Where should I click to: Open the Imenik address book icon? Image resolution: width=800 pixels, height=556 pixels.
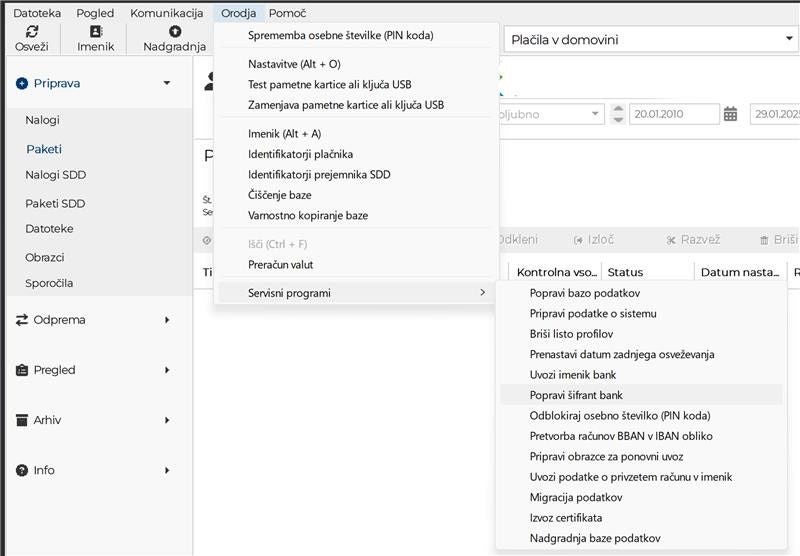96,31
